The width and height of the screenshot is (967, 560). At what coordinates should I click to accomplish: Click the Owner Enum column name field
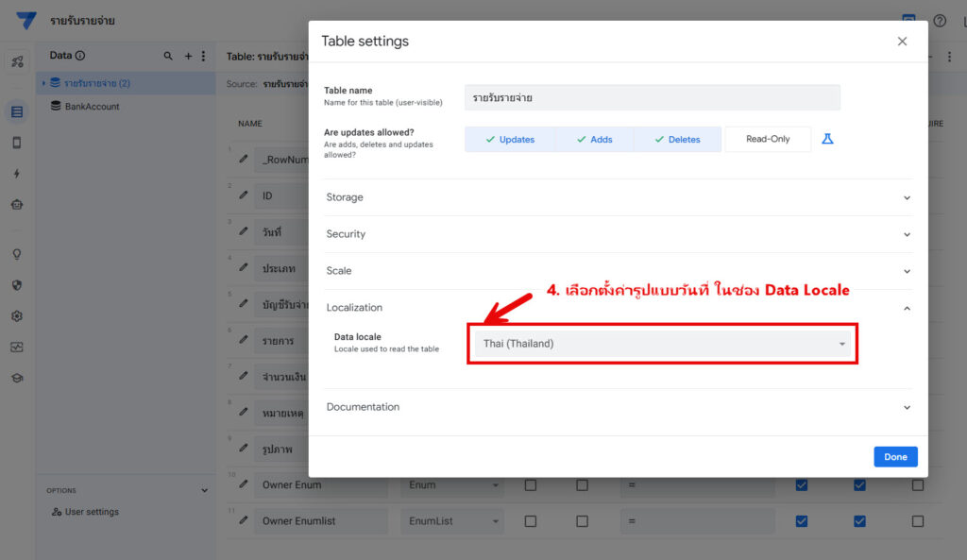point(321,485)
